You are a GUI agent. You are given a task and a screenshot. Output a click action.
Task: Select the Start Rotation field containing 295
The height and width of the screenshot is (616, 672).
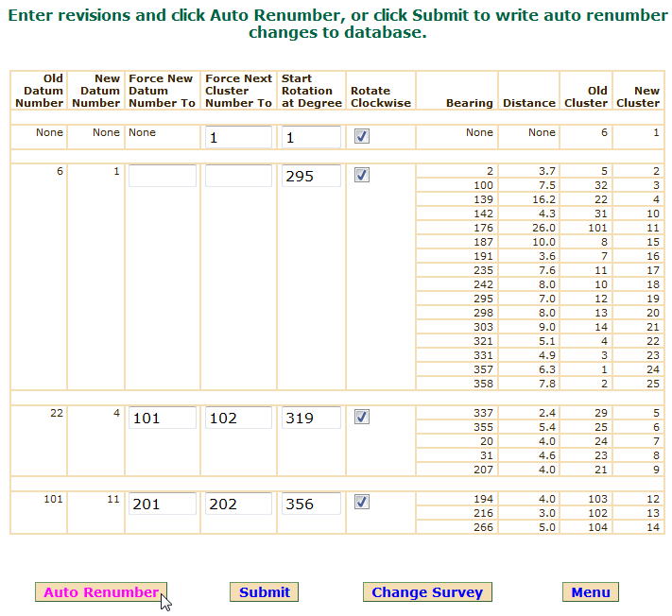pos(311,176)
